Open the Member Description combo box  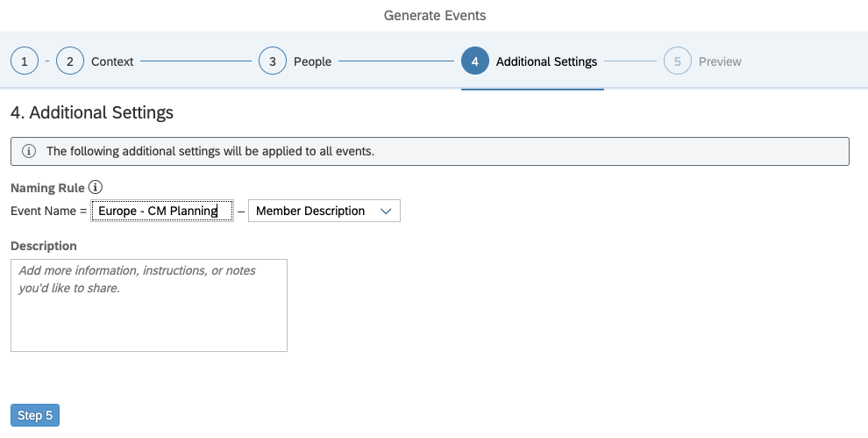coord(324,211)
